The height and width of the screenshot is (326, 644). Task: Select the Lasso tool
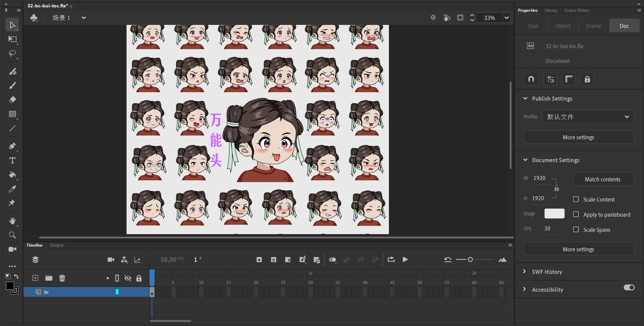[x=12, y=54]
